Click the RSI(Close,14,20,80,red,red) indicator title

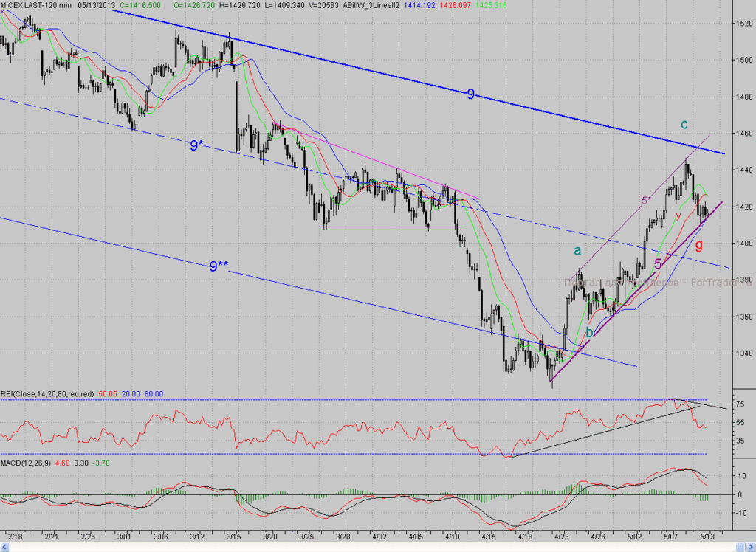click(47, 394)
